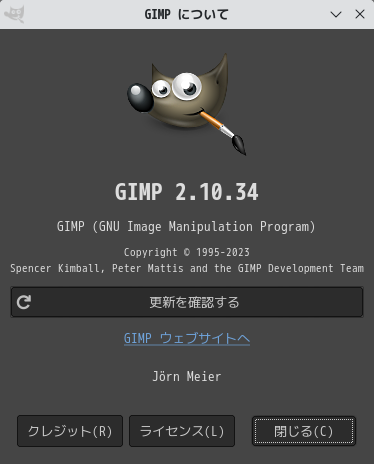Click the GIMP 2.10.34 version heading
Image resolution: width=374 pixels, height=464 pixels.
[x=187, y=192]
